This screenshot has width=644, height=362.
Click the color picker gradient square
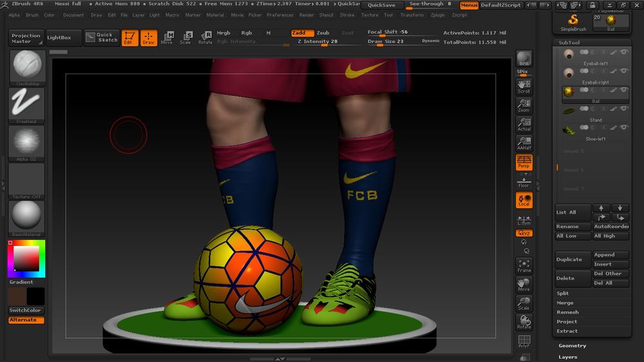(x=26, y=258)
